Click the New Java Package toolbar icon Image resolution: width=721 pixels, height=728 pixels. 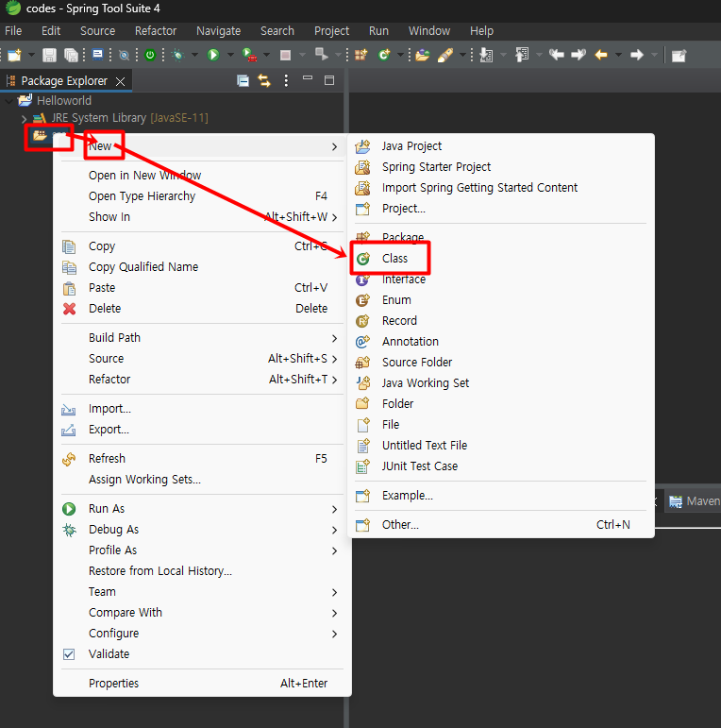point(360,56)
